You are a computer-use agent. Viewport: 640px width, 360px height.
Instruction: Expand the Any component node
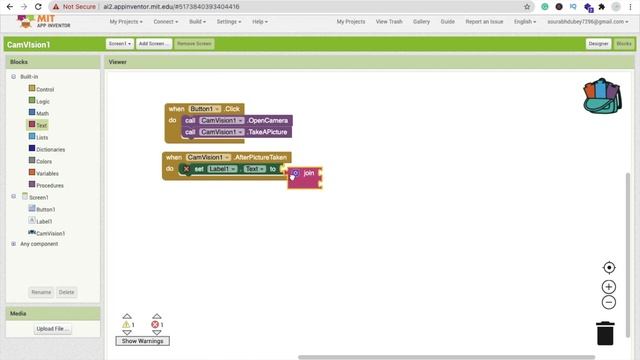(13, 244)
